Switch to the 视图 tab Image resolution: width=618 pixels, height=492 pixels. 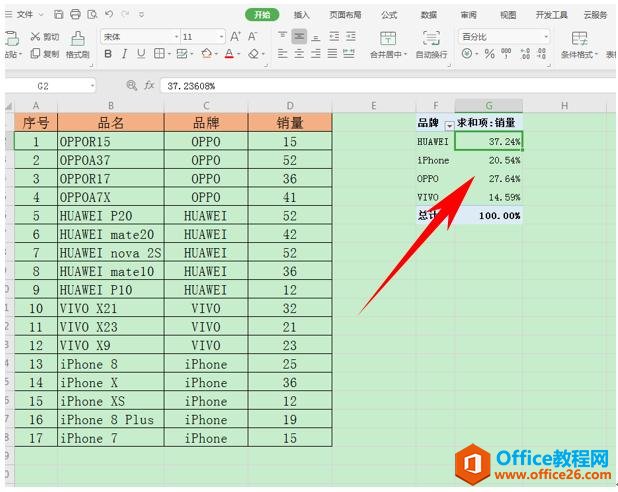click(508, 15)
